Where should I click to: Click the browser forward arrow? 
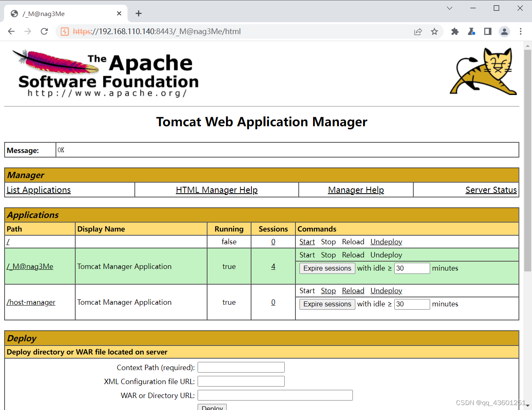[x=28, y=31]
